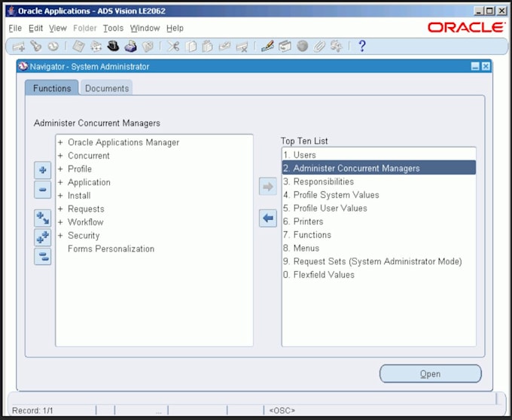The width and height of the screenshot is (512, 420).
Task: Click the New record toolbar icon
Action: pos(19,47)
